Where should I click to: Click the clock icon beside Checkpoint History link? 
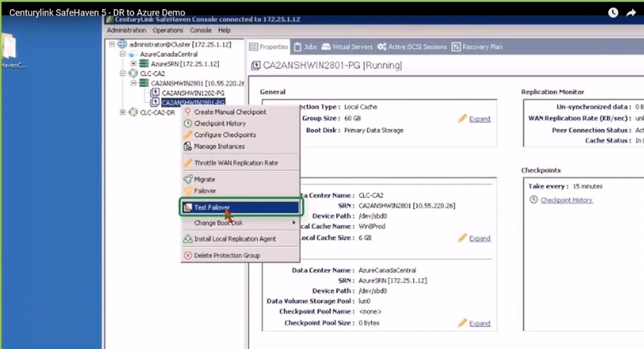coord(534,200)
